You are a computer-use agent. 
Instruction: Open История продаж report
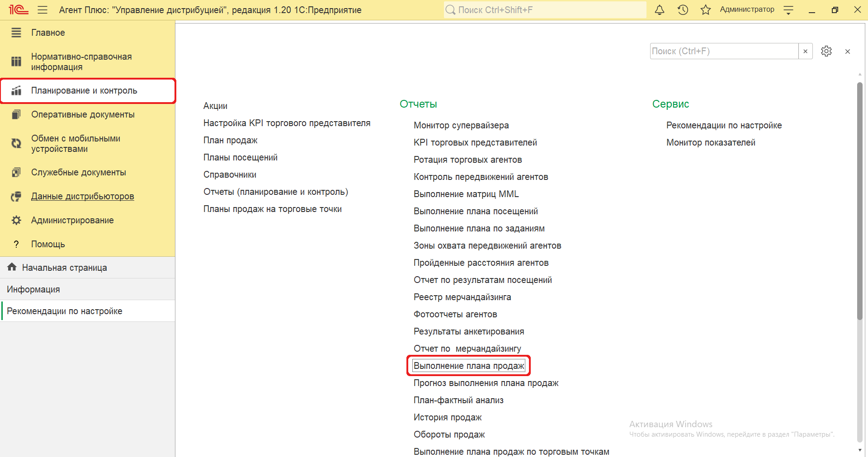[x=448, y=417]
